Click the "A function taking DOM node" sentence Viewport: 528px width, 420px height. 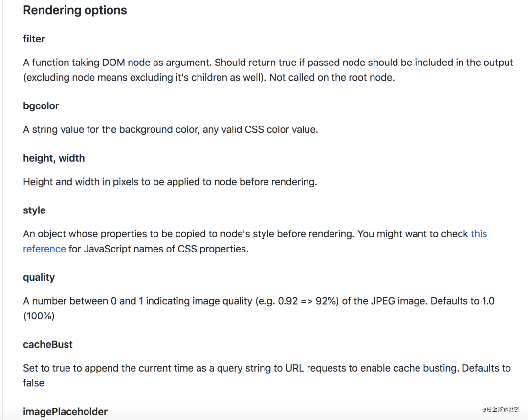click(117, 63)
